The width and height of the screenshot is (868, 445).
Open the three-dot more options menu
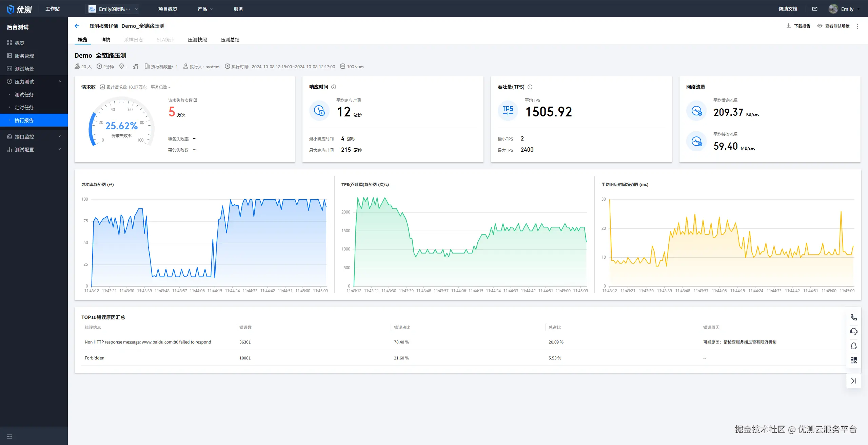857,26
